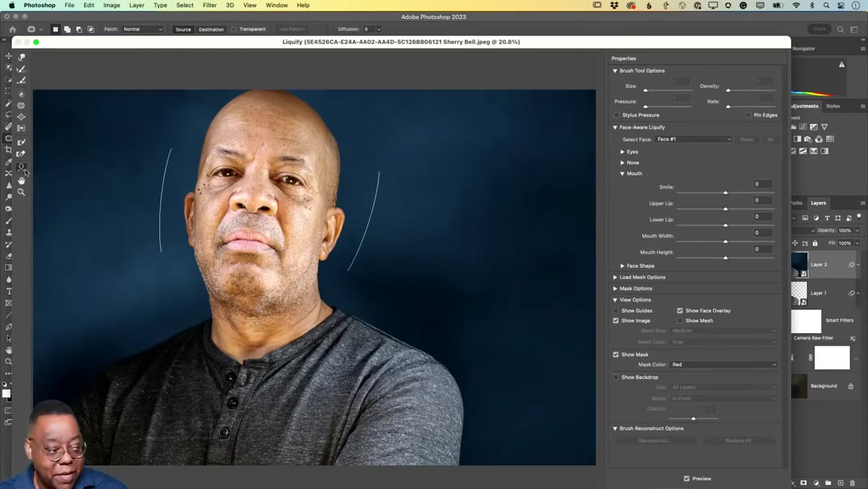Screen dimensions: 868x489
Task: Open the Select Face dropdown
Action: [x=694, y=139]
